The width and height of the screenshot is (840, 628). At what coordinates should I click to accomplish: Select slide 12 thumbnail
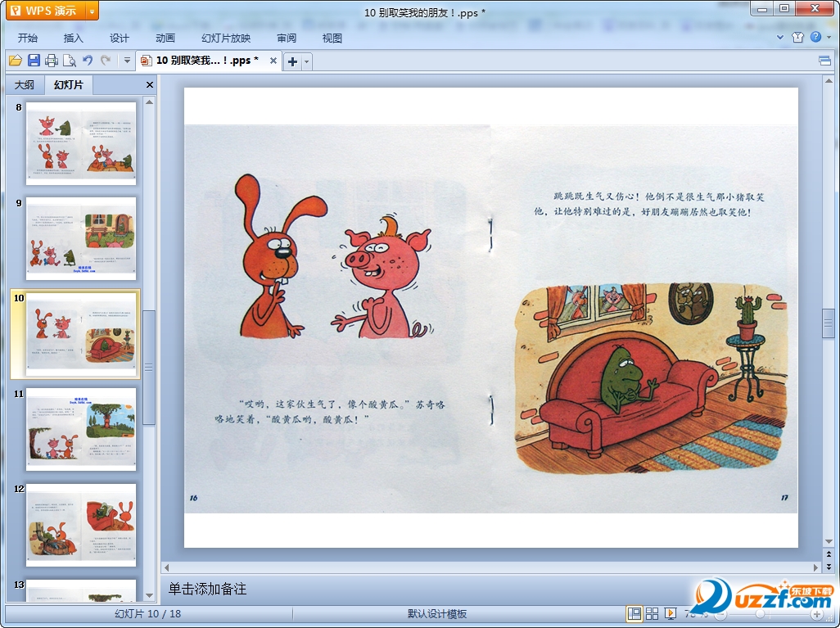[x=81, y=525]
